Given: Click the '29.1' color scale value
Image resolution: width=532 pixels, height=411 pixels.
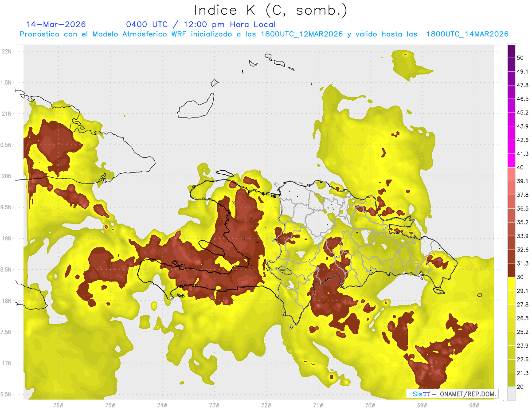Looking at the screenshot, I should coord(523,291).
